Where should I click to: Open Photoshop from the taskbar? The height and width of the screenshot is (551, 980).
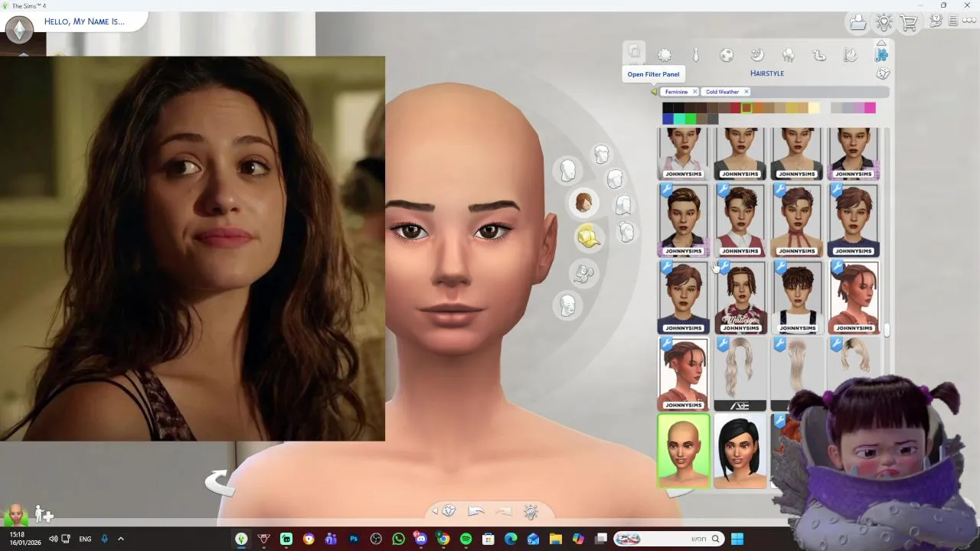[x=353, y=539]
